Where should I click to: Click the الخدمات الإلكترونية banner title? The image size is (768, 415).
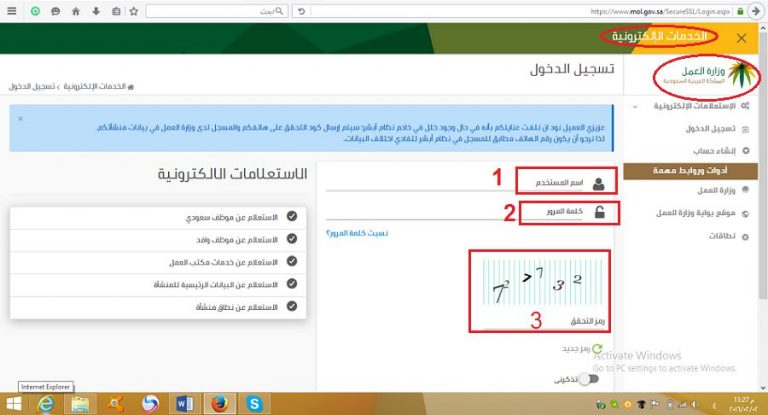pos(659,37)
